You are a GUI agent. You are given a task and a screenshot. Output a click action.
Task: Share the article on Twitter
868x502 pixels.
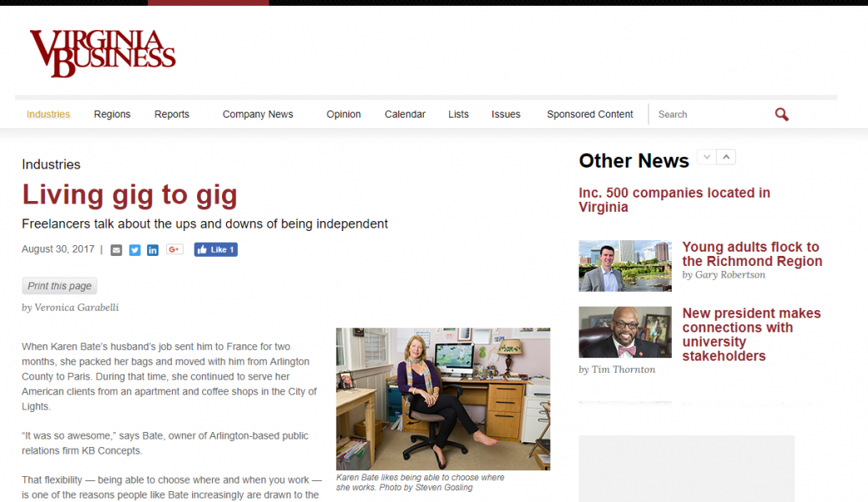click(x=134, y=250)
